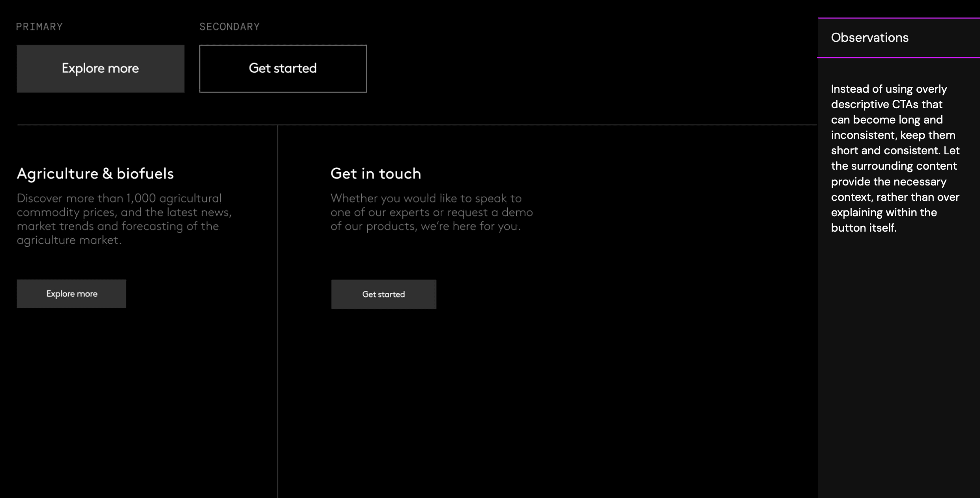Click the word biofuels in the heading
This screenshot has height=498, width=980.
145,174
